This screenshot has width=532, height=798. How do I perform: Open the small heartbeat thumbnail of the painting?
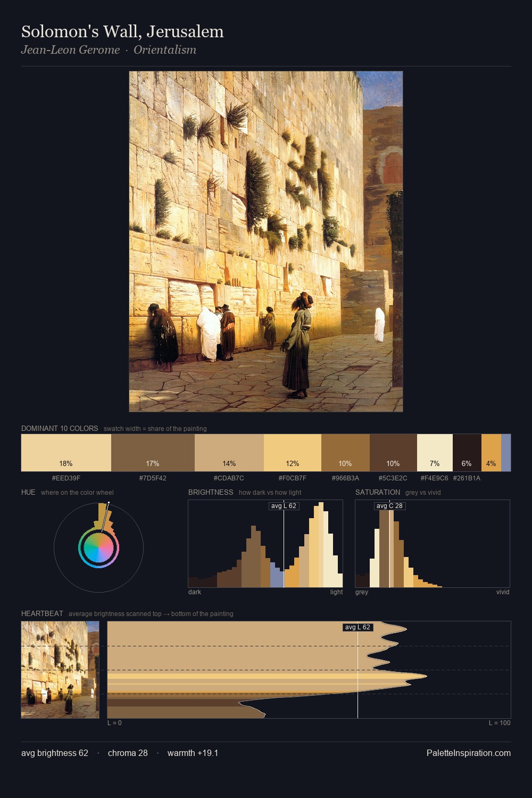click(60, 670)
